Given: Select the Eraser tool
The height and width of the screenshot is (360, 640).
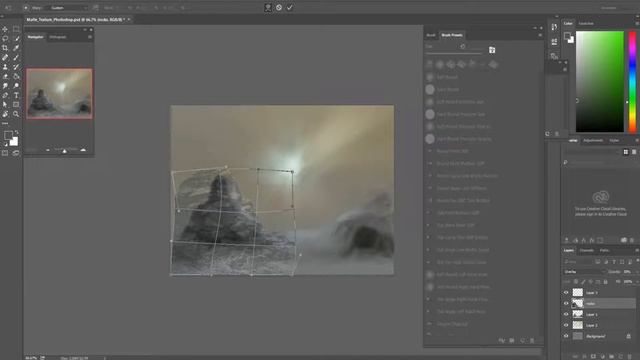Looking at the screenshot, I should (x=5, y=76).
